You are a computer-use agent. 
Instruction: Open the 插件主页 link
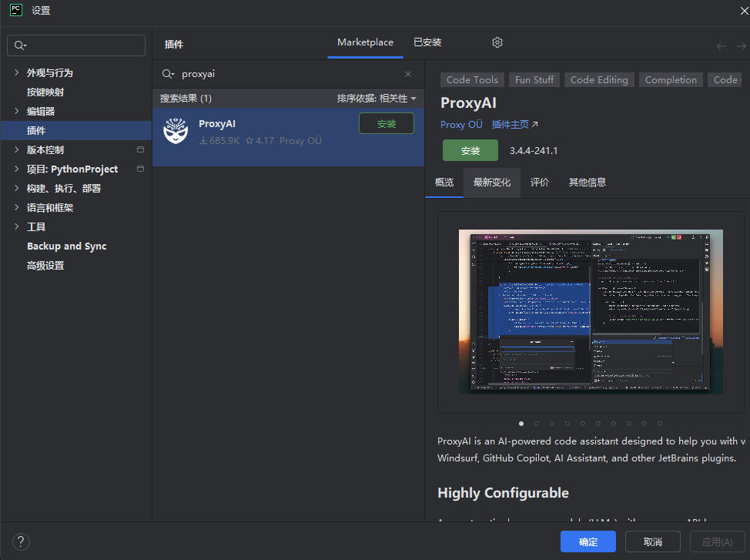pyautogui.click(x=514, y=125)
